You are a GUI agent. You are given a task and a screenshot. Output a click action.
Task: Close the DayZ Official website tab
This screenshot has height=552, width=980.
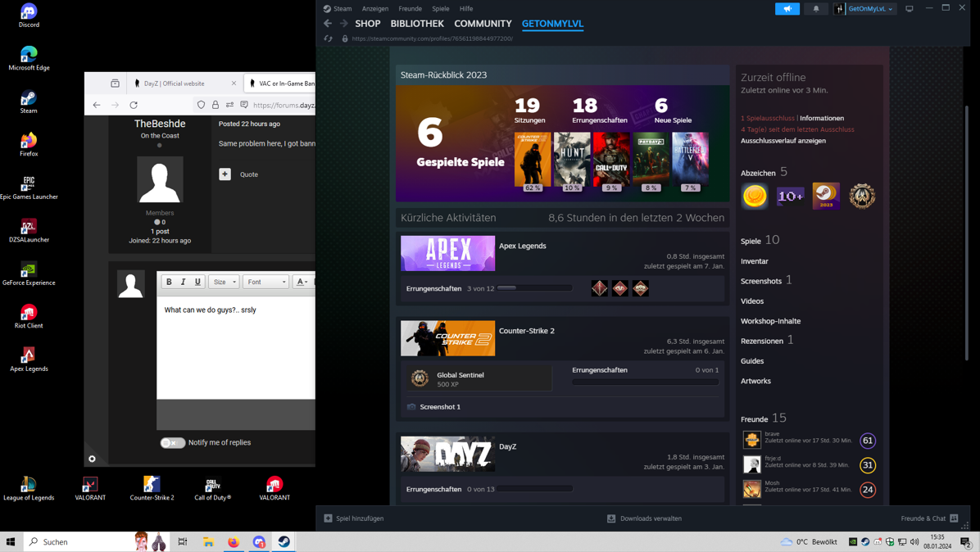point(234,83)
